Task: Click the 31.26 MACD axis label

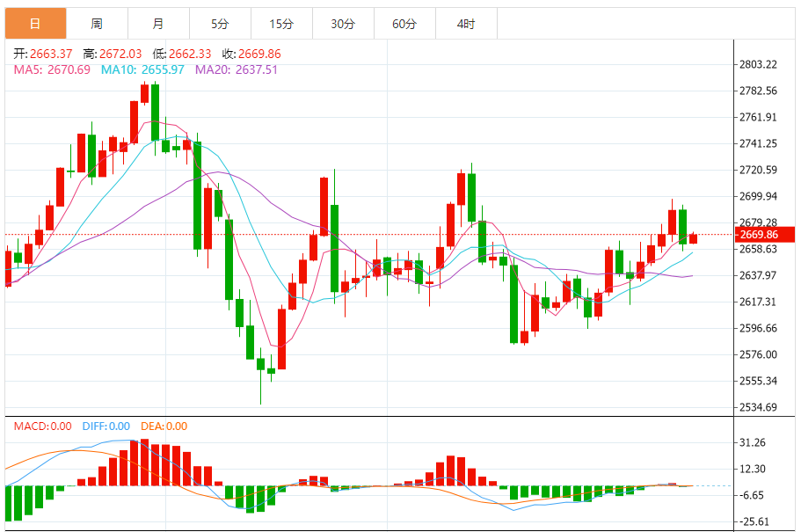Action: tap(753, 442)
